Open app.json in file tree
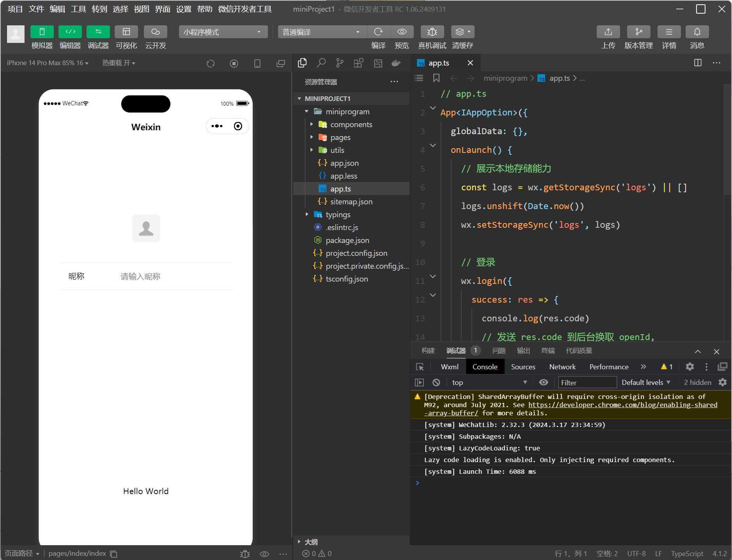Image resolution: width=732 pixels, height=560 pixels. tap(351, 163)
